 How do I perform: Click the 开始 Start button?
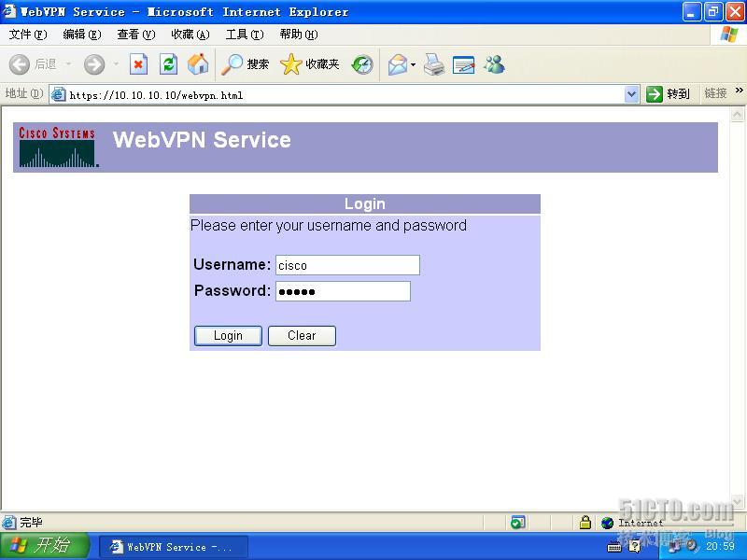pos(45,546)
